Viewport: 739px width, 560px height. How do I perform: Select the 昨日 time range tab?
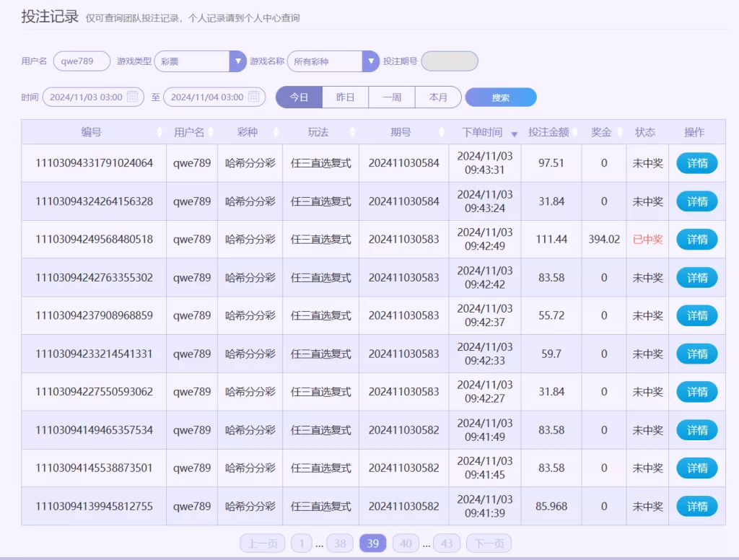pos(346,97)
